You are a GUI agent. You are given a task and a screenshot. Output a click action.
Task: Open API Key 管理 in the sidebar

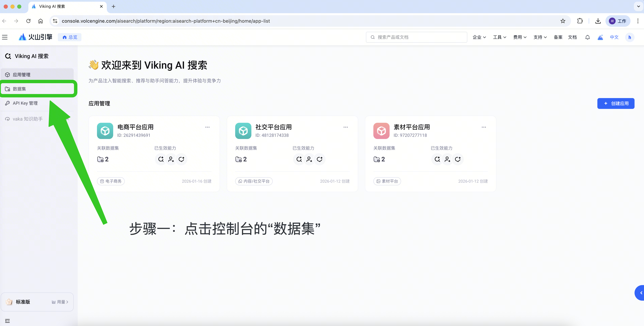tap(25, 103)
